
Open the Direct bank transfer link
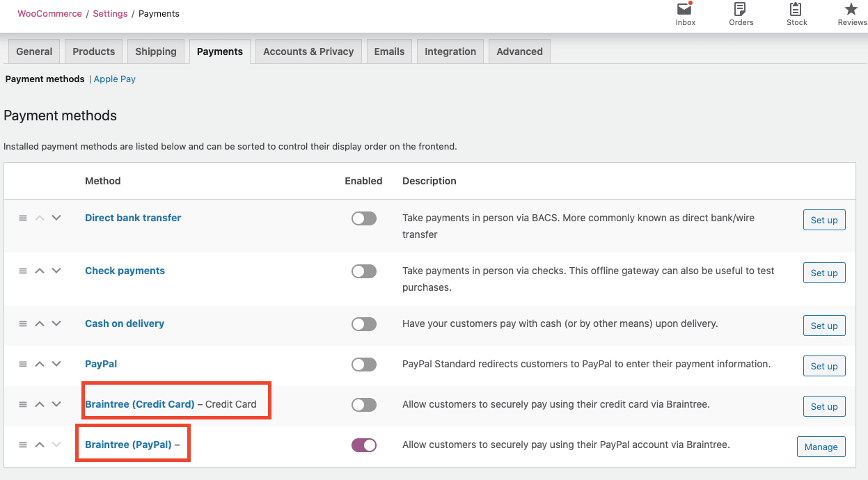133,218
